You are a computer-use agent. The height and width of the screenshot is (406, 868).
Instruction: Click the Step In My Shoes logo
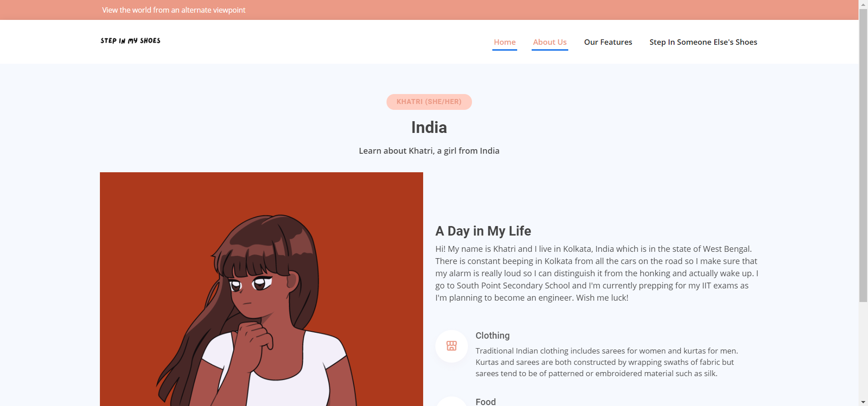(x=130, y=41)
